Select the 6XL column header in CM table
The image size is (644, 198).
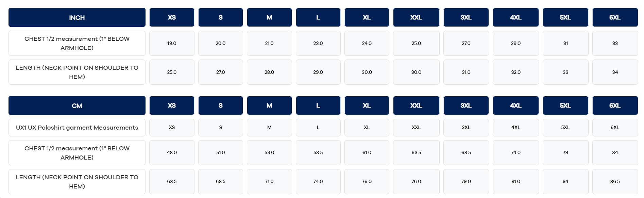coord(615,106)
